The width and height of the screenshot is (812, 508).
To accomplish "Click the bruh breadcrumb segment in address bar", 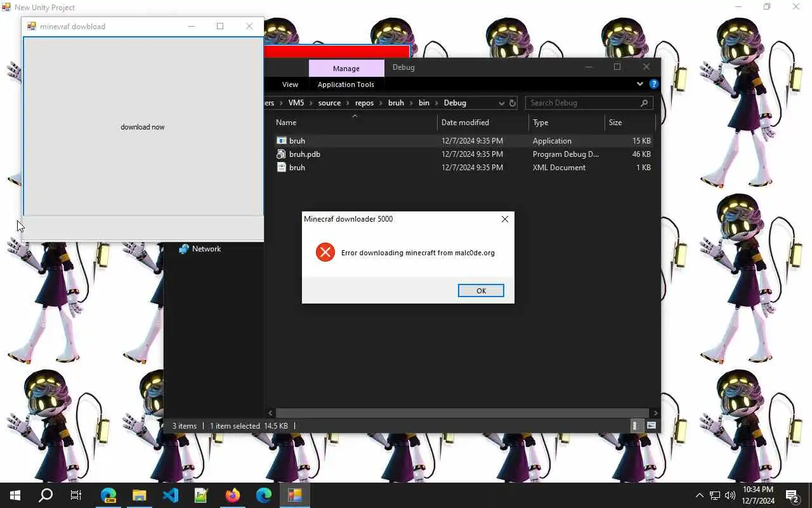I will (396, 103).
